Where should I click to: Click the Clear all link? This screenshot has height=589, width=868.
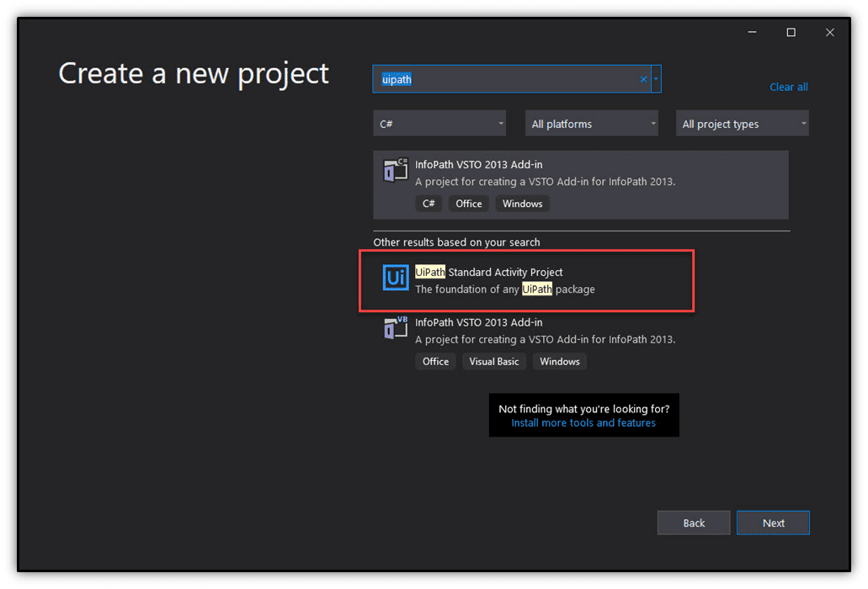pos(788,87)
